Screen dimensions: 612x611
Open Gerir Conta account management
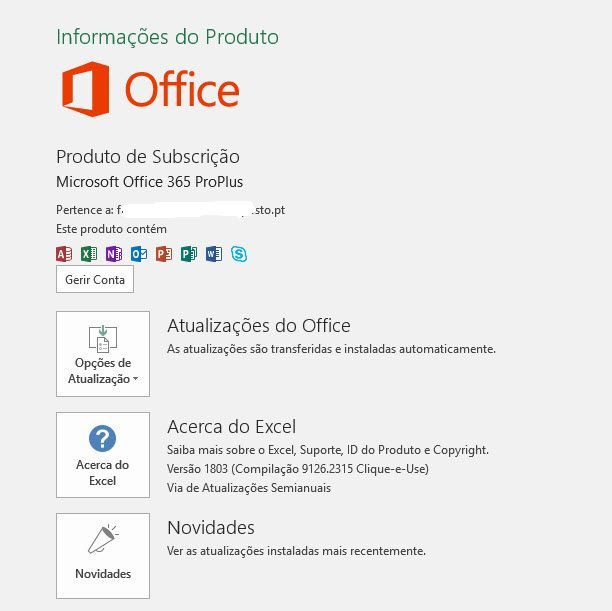[x=95, y=279]
